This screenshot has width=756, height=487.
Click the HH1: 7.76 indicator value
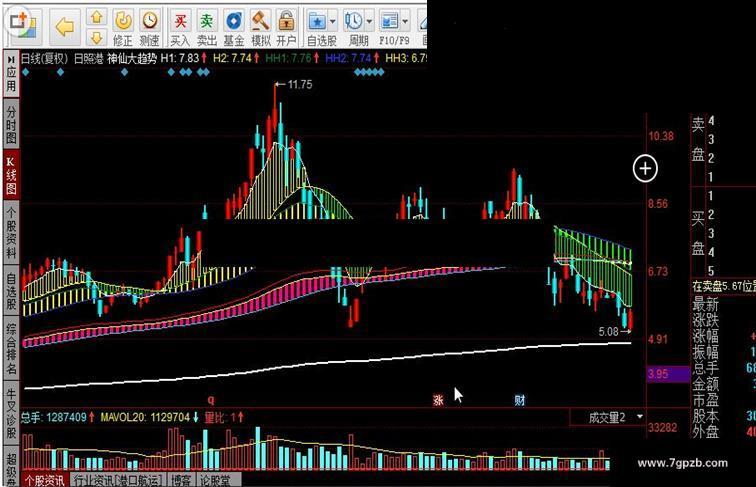point(288,58)
